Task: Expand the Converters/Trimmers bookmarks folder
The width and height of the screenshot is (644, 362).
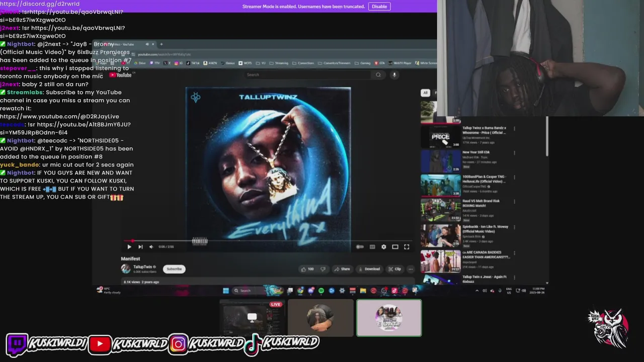Action: click(335, 63)
